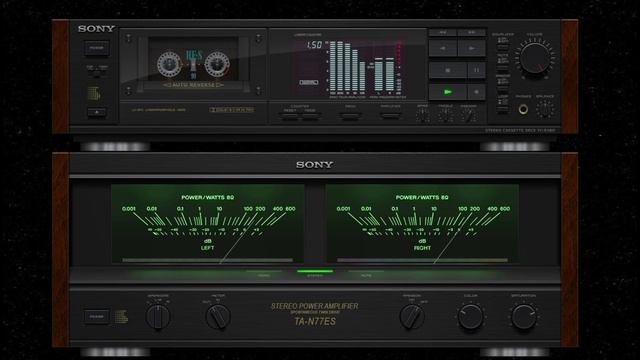Adjust the Color knob on the amplifier
Viewport: 640px width, 360px height.
click(x=470, y=317)
